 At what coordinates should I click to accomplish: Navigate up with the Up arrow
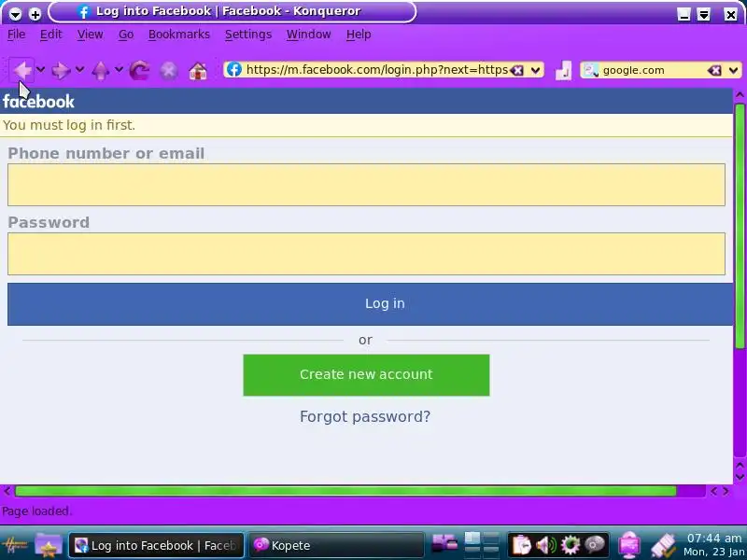[x=101, y=71]
